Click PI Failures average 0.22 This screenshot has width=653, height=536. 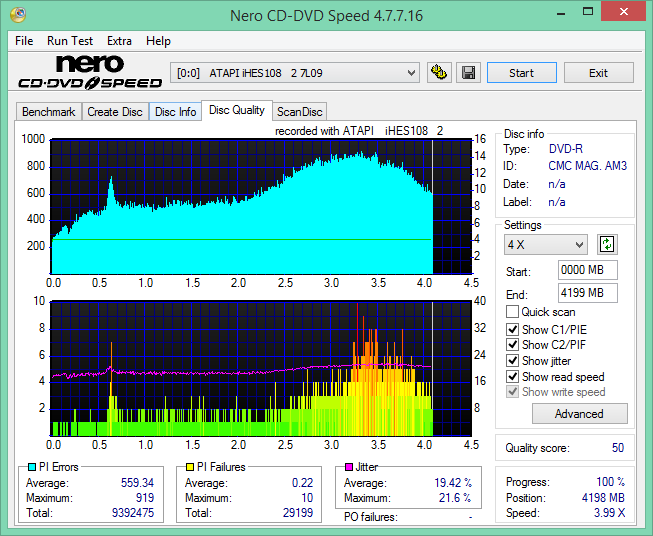point(302,483)
